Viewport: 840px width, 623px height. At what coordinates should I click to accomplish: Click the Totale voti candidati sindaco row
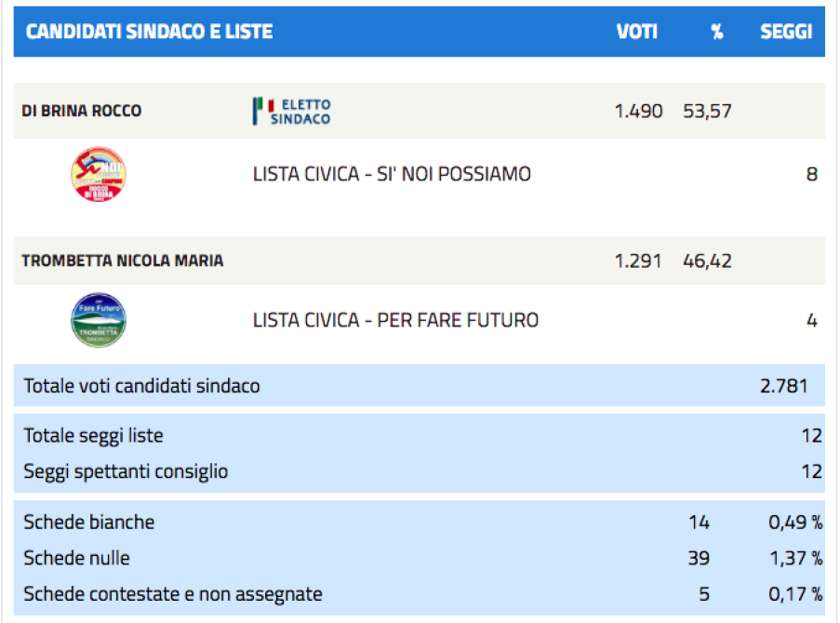tap(419, 386)
